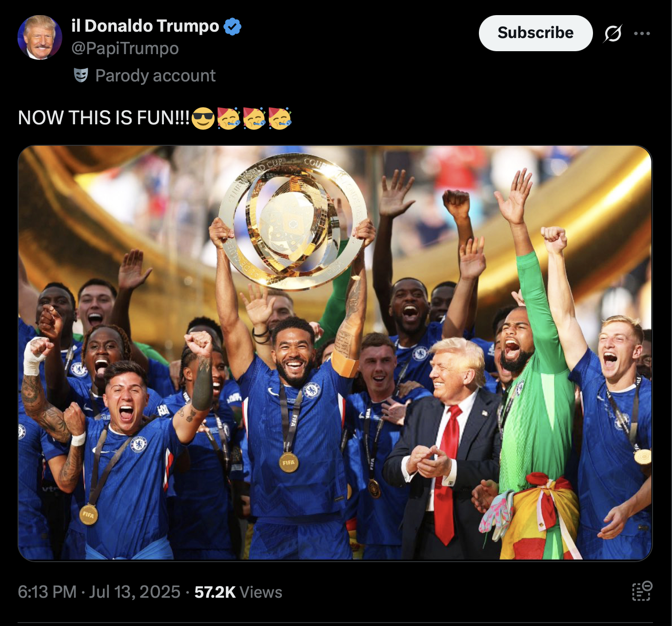This screenshot has width=672, height=626.
Task: Click the last party face emoji
Action: (279, 118)
